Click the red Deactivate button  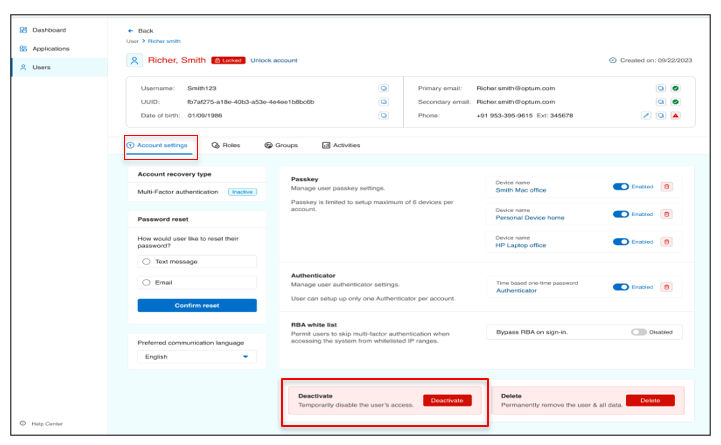[447, 400]
